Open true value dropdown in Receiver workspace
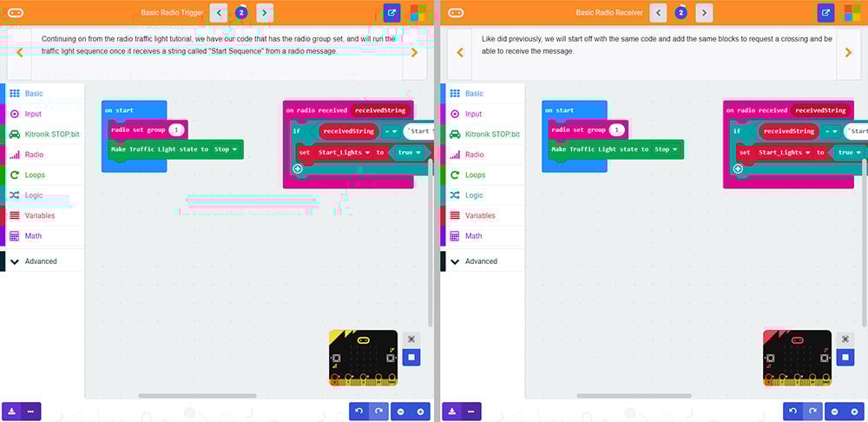868x422 pixels. point(849,152)
